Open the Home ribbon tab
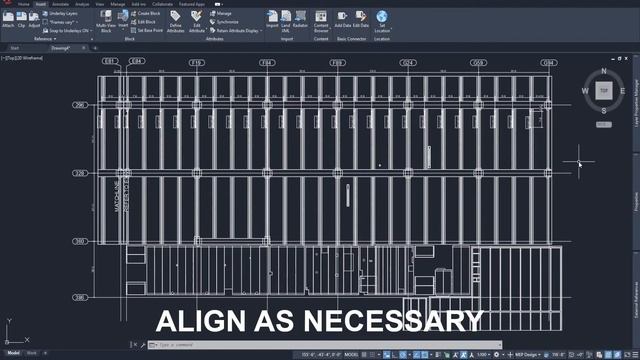640x360 pixels. click(x=23, y=4)
